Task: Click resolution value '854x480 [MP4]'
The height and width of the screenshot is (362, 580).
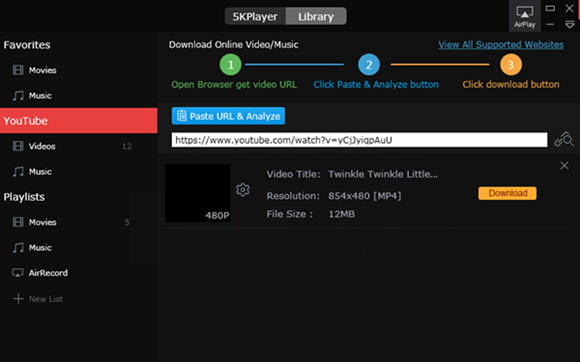Action: (365, 196)
